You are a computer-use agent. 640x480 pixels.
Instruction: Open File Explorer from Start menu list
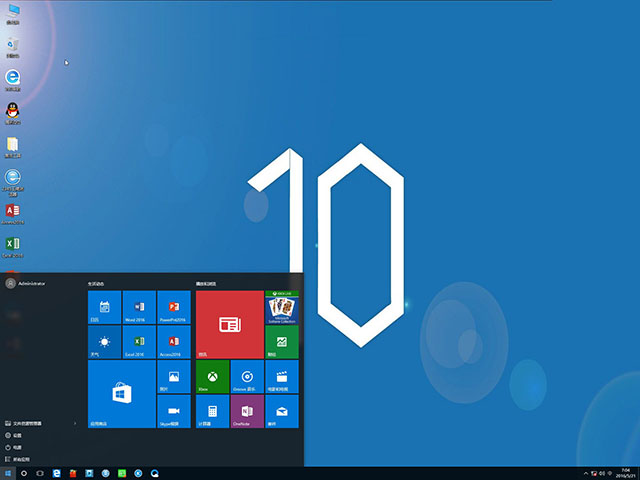pos(23,423)
